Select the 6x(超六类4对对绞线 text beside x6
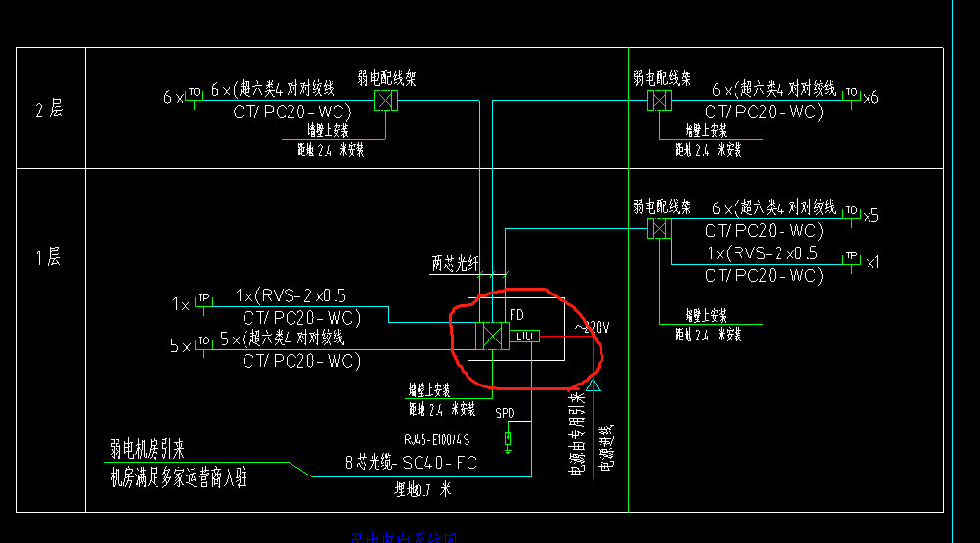980x543 pixels. (x=774, y=89)
